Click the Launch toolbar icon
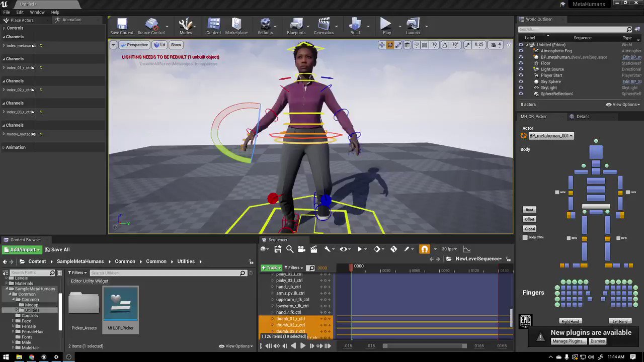 [x=413, y=27]
